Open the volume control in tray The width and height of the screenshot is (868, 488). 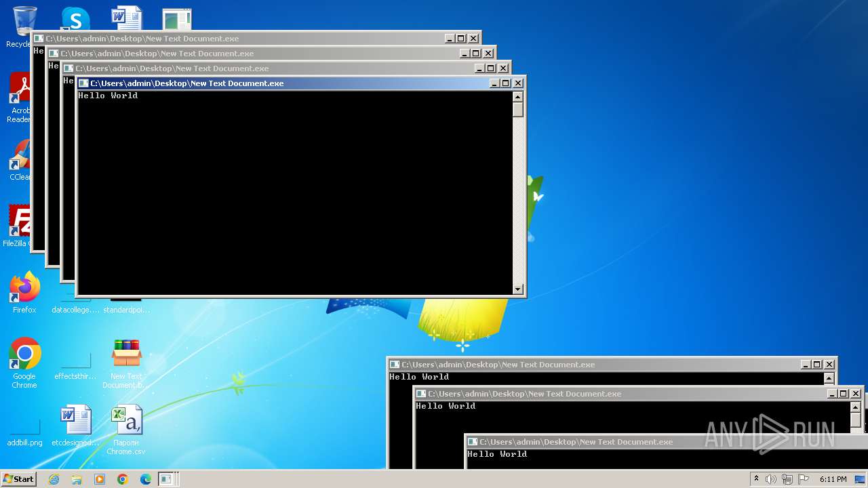click(771, 479)
